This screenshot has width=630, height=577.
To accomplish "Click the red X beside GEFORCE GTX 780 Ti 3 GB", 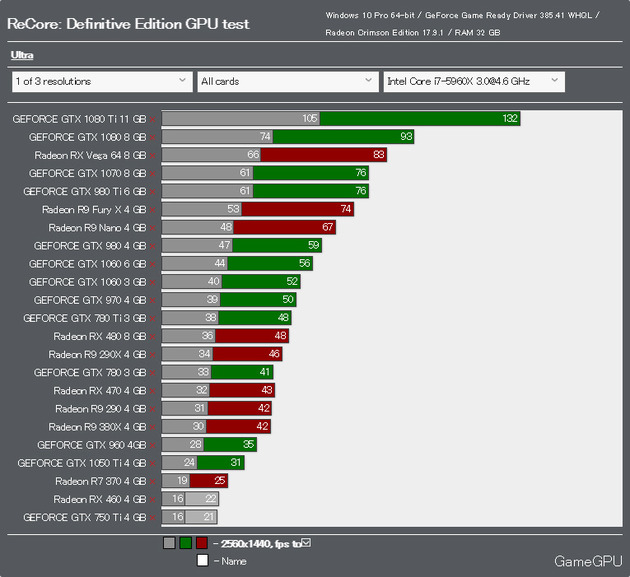I will [153, 318].
